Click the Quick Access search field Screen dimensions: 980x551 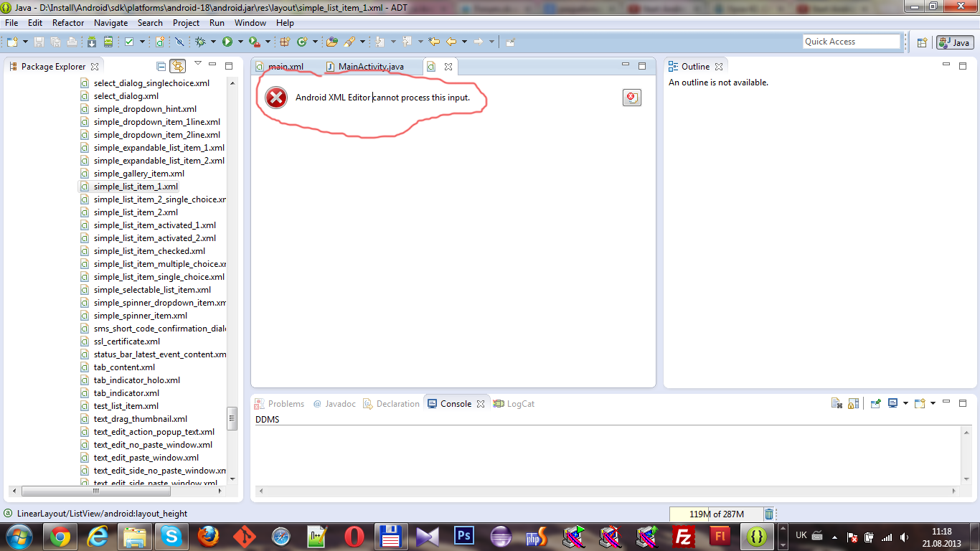tap(852, 42)
